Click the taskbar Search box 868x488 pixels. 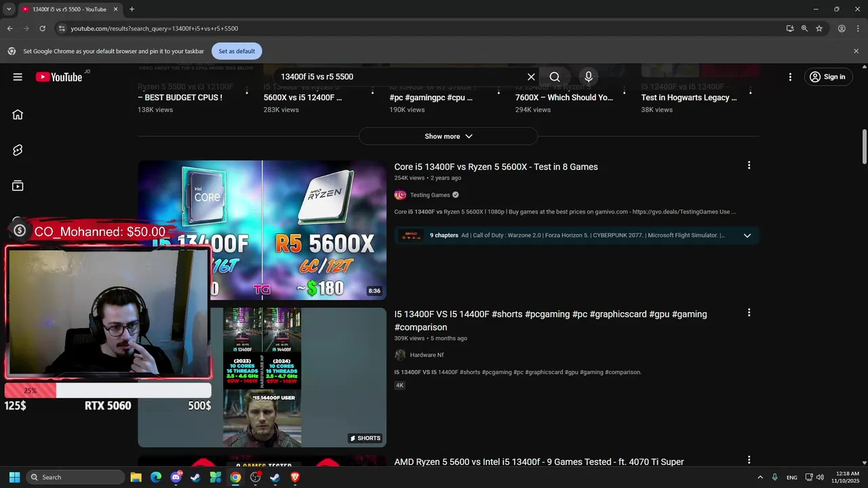(x=76, y=477)
